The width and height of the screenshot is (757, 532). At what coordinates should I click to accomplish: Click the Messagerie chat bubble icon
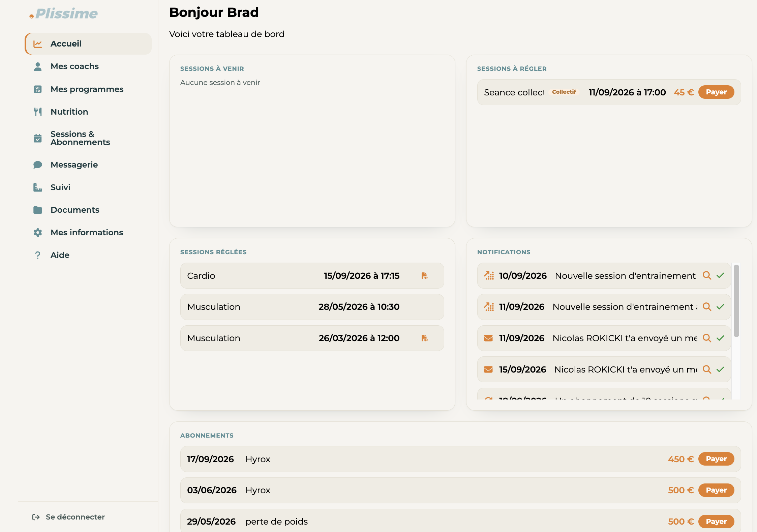38,165
